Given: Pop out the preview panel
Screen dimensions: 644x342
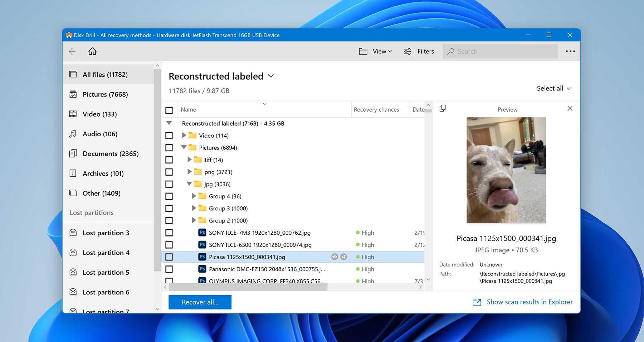Looking at the screenshot, I should 443,108.
